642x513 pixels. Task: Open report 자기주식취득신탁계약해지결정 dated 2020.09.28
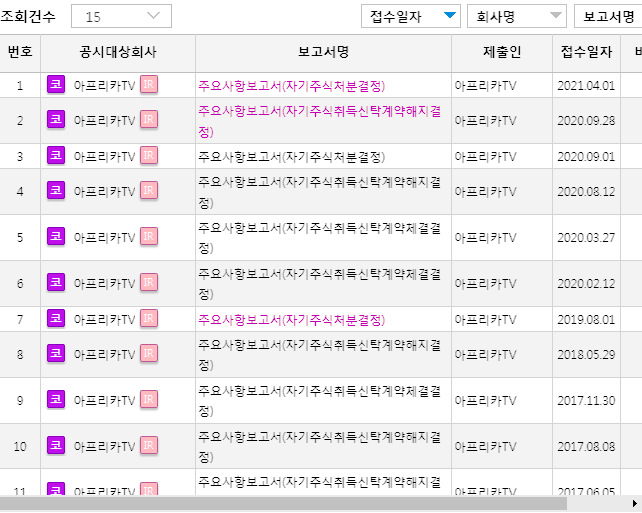(x=319, y=121)
